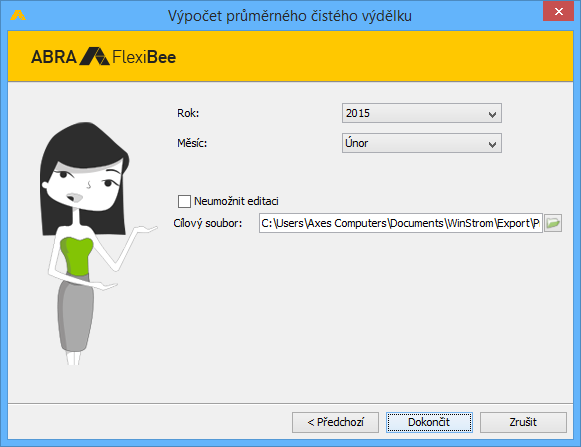Enable the Neumožnit editaci checkbox
The height and width of the screenshot is (447, 581).
(184, 201)
